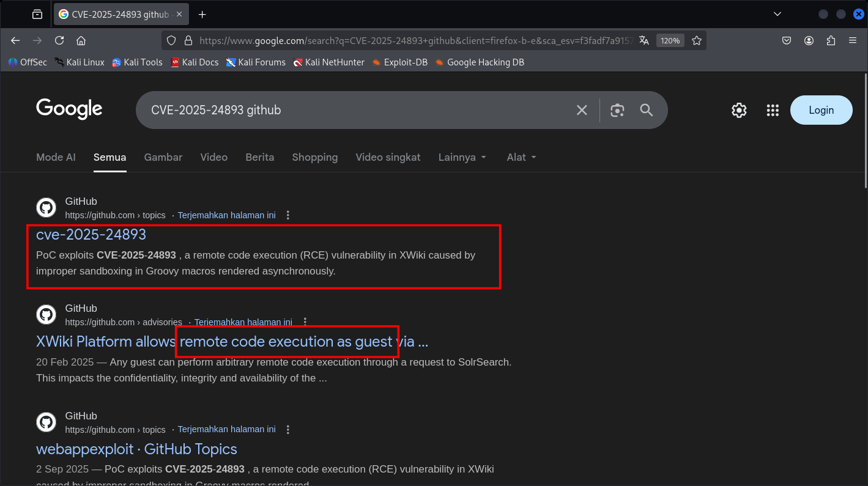
Task: Open Google settings gear
Action: 739,110
